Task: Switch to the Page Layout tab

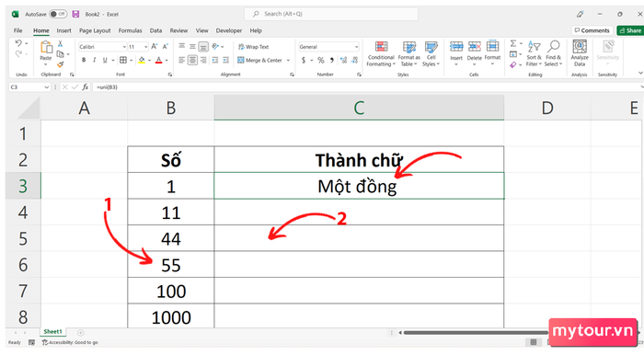Action: 95,30
